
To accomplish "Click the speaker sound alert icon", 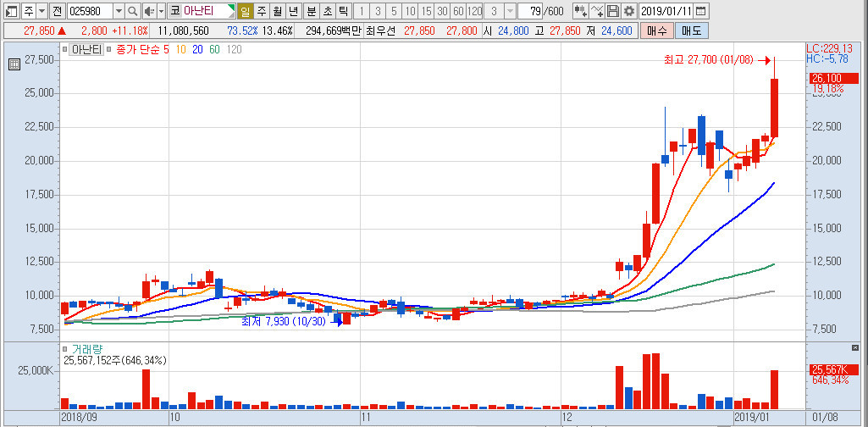I will pos(148,10).
